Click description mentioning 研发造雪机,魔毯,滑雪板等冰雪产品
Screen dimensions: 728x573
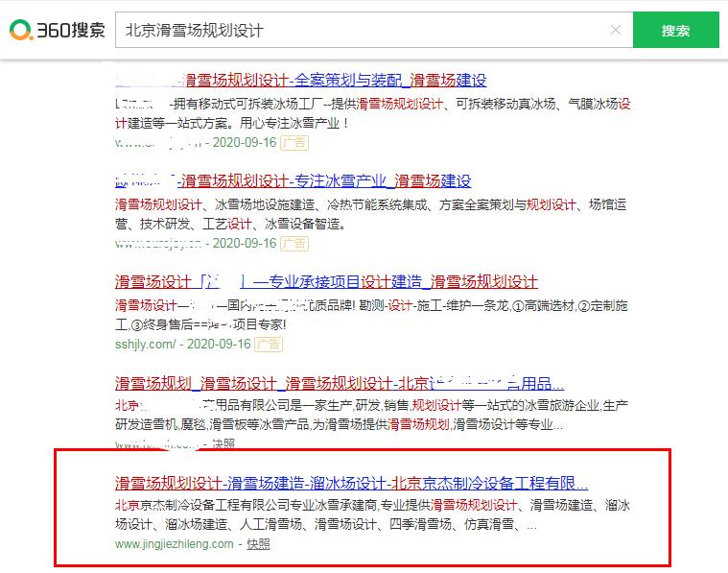tap(371, 415)
